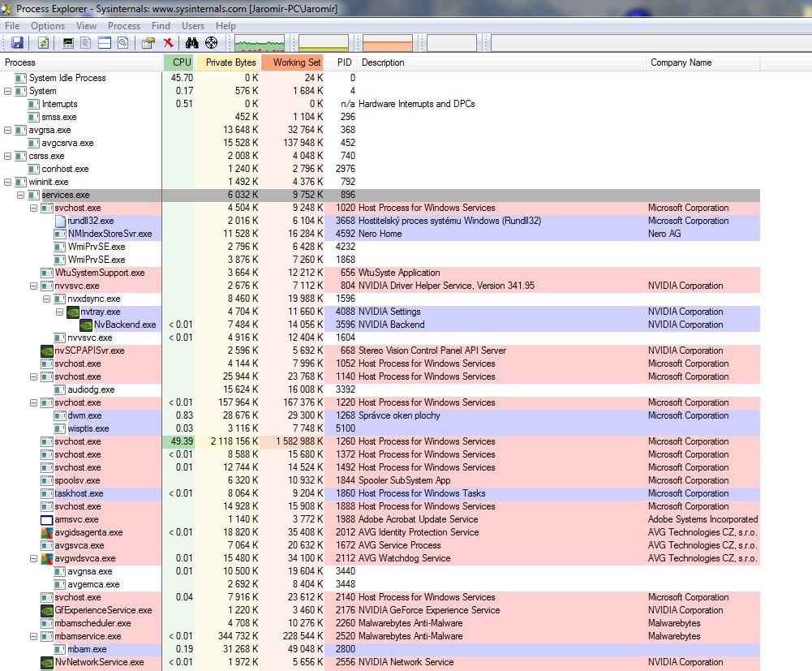Click the empty I/O mini graph
This screenshot has height=671, width=812.
tap(452, 43)
